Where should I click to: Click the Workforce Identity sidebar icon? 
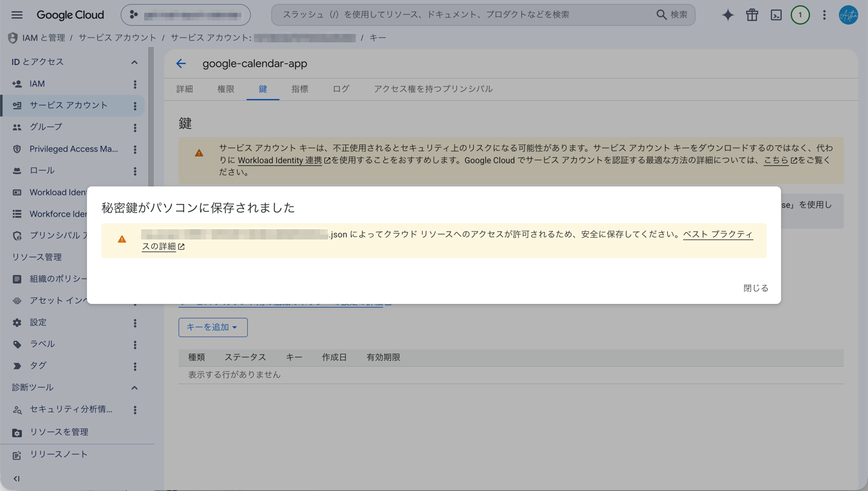(x=17, y=214)
